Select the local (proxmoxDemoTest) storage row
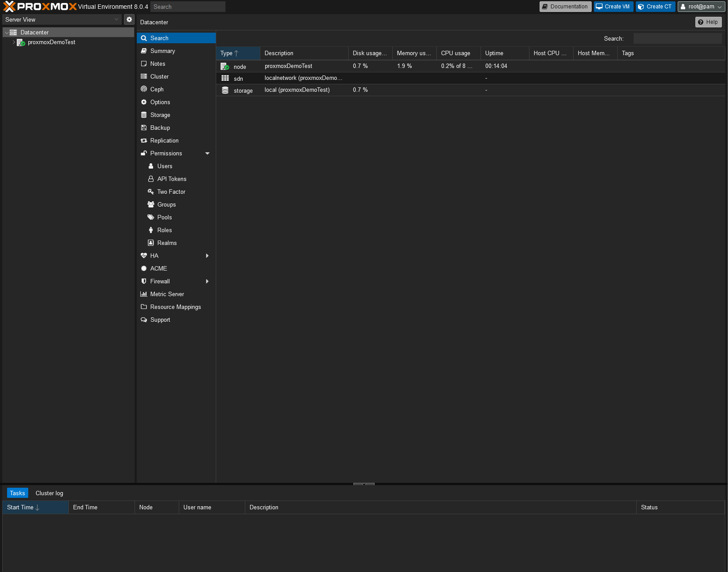This screenshot has height=572, width=728. tap(470, 90)
